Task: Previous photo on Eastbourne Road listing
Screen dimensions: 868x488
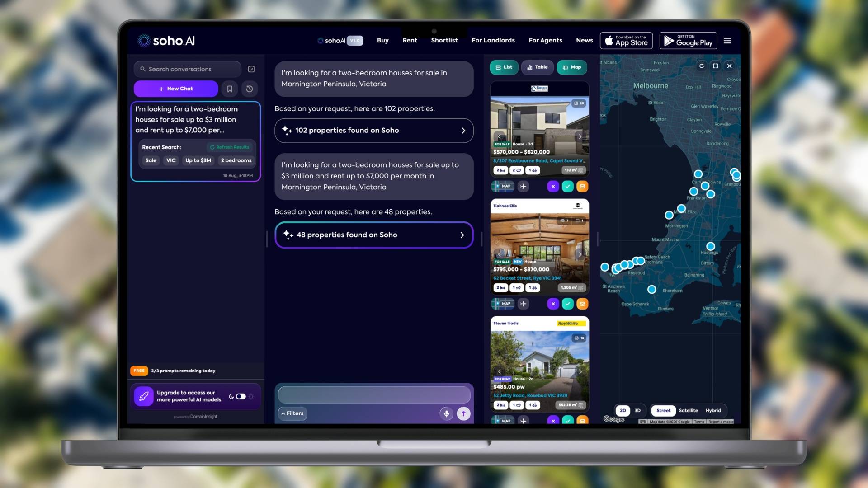Action: (x=500, y=137)
